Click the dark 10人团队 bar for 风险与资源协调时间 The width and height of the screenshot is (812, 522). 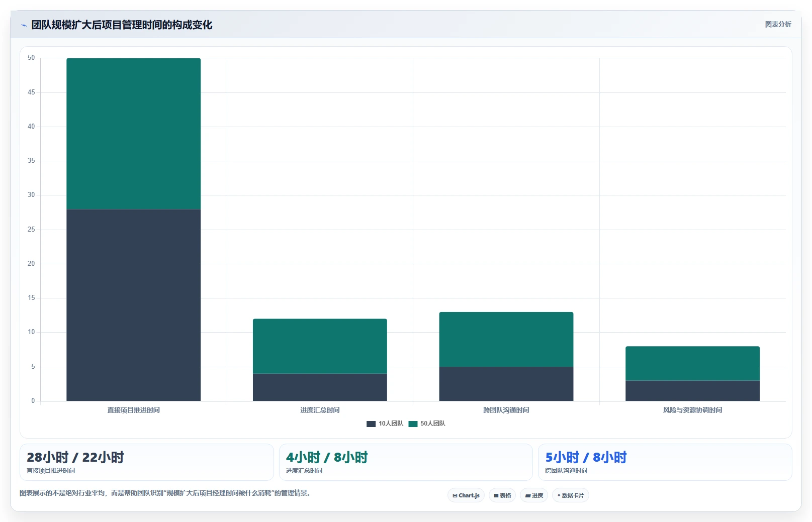(x=693, y=391)
